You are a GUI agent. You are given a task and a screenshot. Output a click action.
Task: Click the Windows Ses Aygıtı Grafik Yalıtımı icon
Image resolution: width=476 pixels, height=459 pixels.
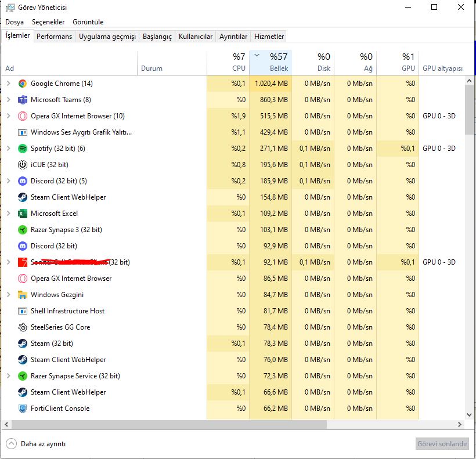click(23, 132)
